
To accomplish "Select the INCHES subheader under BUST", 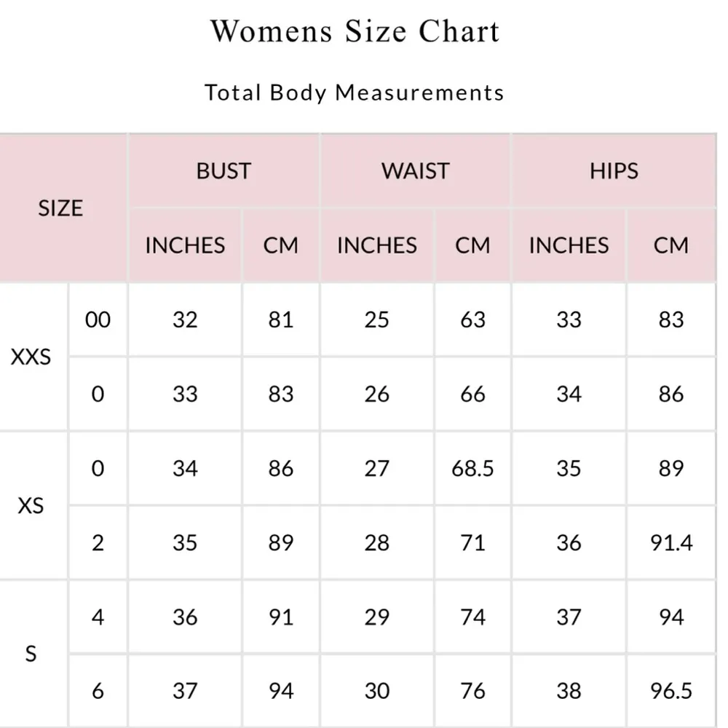I will [x=185, y=245].
